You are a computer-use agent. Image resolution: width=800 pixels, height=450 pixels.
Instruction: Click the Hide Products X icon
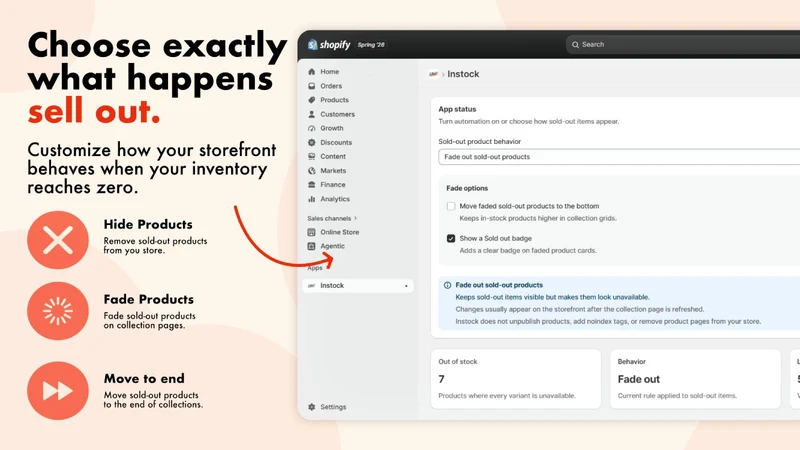coord(58,240)
